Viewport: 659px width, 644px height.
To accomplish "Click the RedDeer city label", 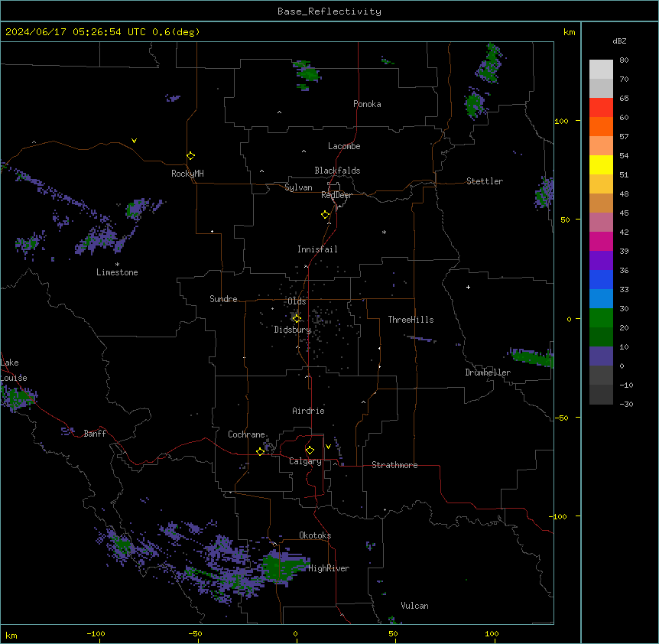I will 336,195.
